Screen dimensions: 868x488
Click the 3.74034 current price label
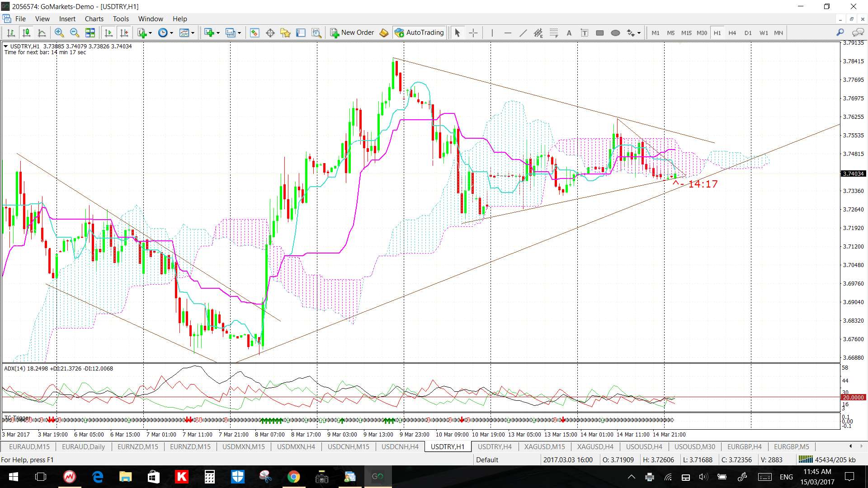tap(853, 174)
